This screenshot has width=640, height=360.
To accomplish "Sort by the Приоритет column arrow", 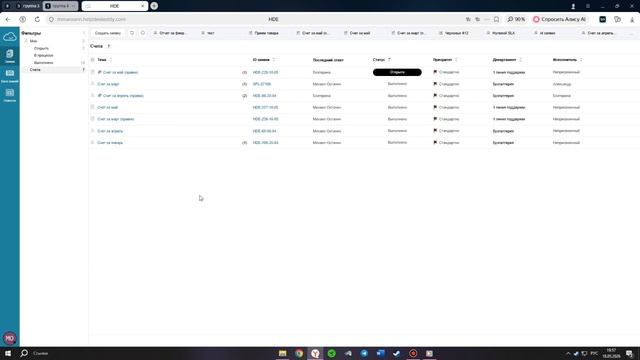I will coord(456,60).
